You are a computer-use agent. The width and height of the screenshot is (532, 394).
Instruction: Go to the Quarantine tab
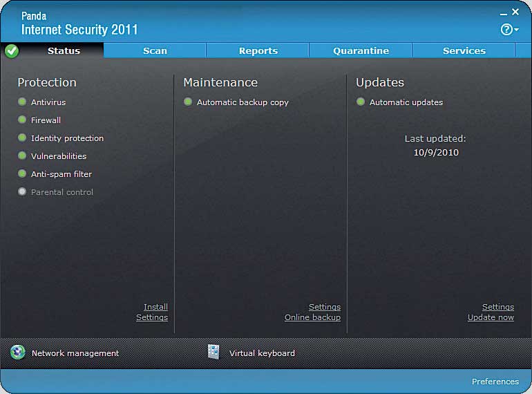click(361, 51)
